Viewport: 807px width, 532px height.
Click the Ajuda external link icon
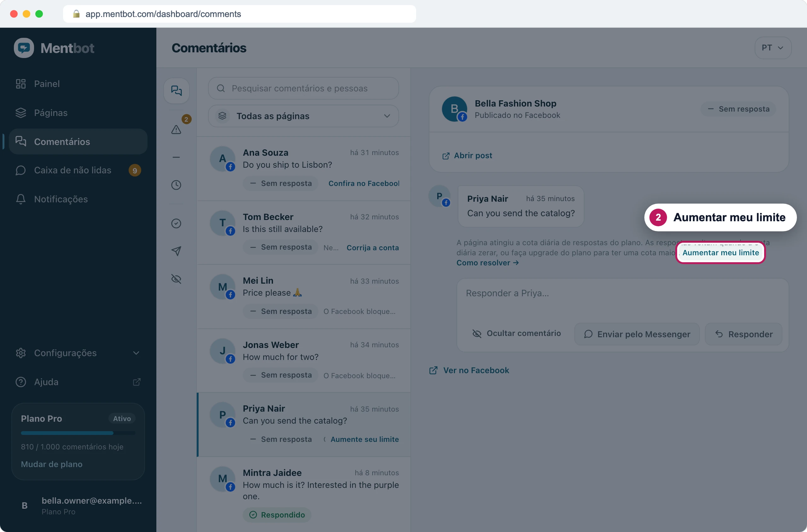click(137, 382)
